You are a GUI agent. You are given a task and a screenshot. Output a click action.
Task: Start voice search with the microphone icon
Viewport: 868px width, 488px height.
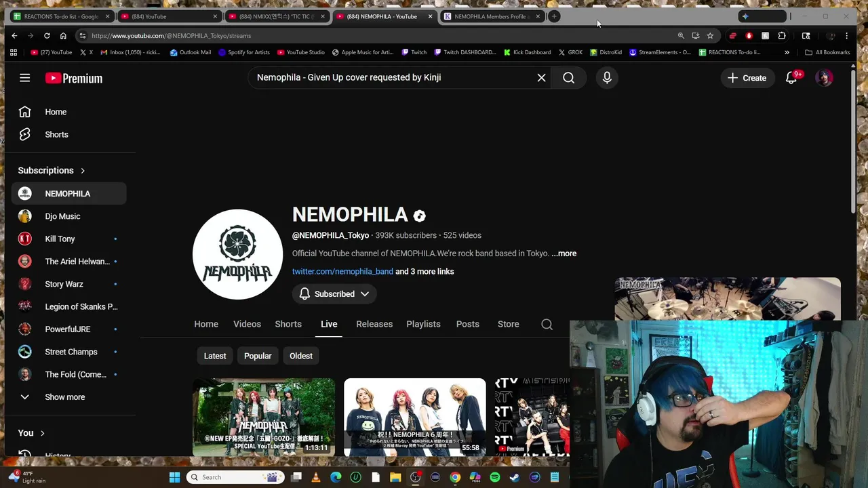click(x=607, y=77)
